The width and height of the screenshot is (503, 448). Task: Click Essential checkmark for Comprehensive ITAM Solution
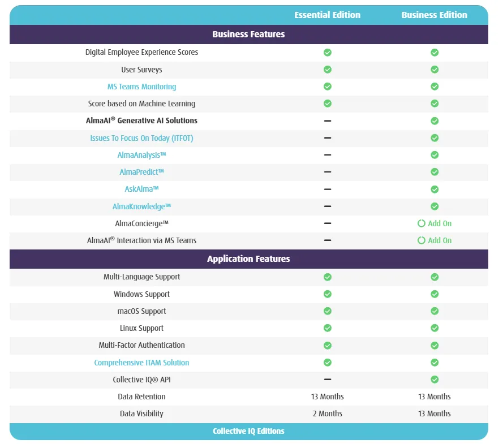[328, 363]
